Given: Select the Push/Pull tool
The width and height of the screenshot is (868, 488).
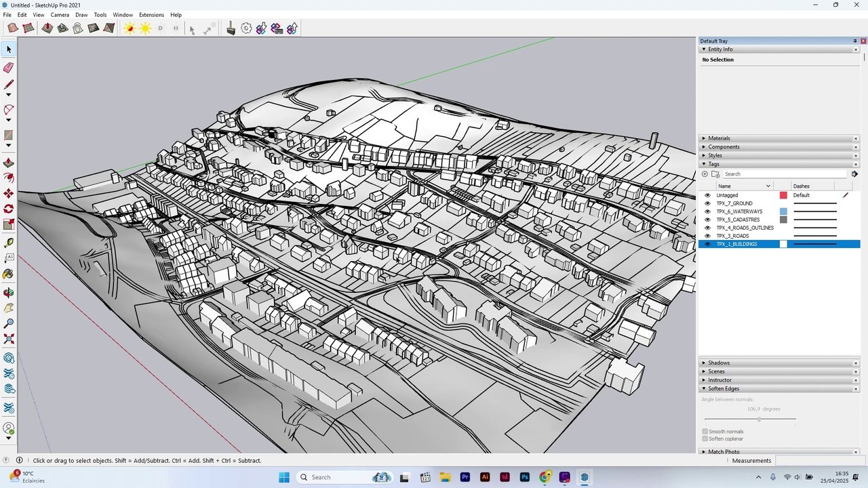Looking at the screenshot, I should [x=9, y=163].
